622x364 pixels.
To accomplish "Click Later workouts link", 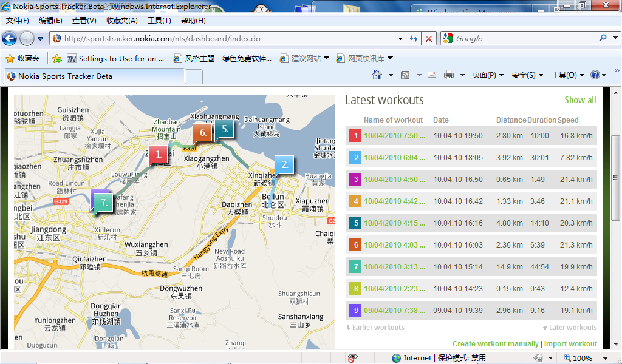I will 570,328.
